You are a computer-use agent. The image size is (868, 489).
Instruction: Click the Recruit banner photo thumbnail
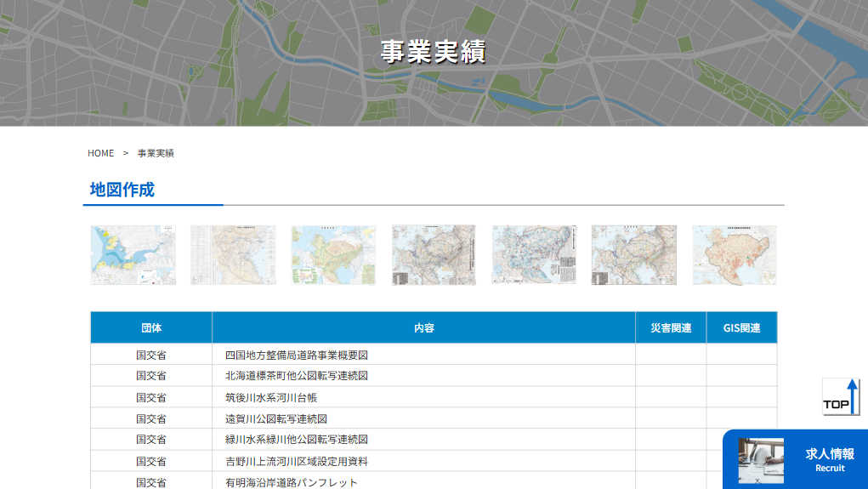pyautogui.click(x=761, y=461)
